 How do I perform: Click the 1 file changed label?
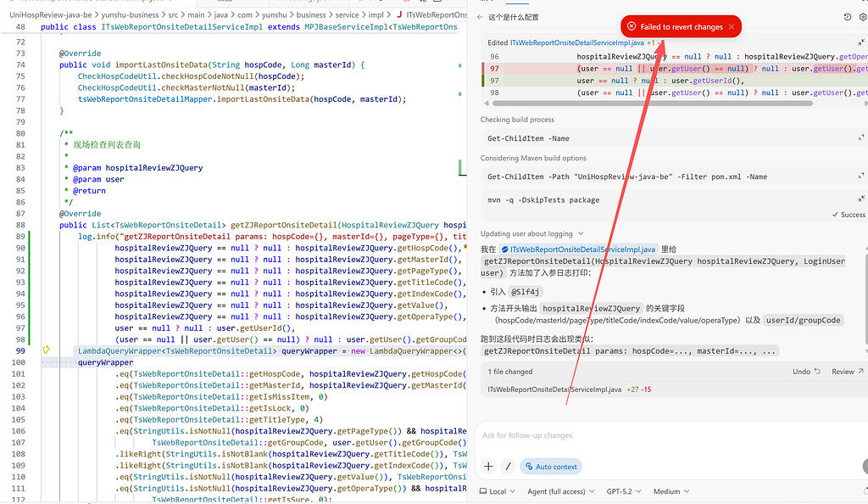click(x=509, y=372)
